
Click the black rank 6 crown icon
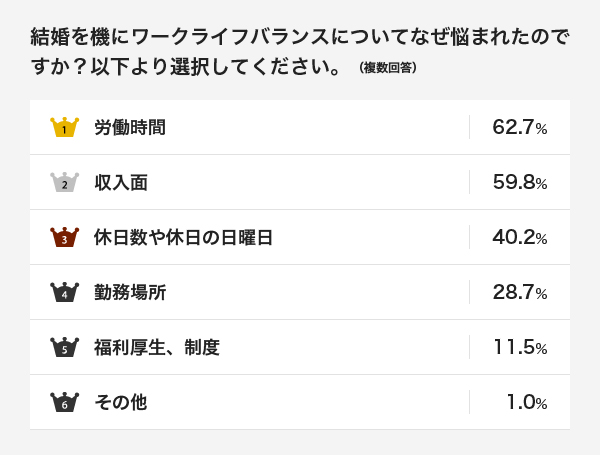pos(65,402)
